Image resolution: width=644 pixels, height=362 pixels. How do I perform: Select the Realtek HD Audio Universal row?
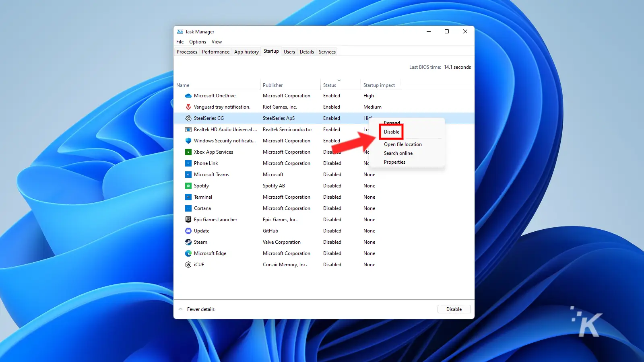coord(324,130)
